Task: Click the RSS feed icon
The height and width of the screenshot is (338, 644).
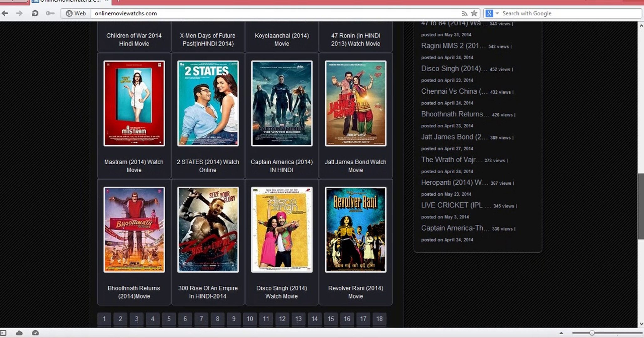Action: pyautogui.click(x=465, y=13)
